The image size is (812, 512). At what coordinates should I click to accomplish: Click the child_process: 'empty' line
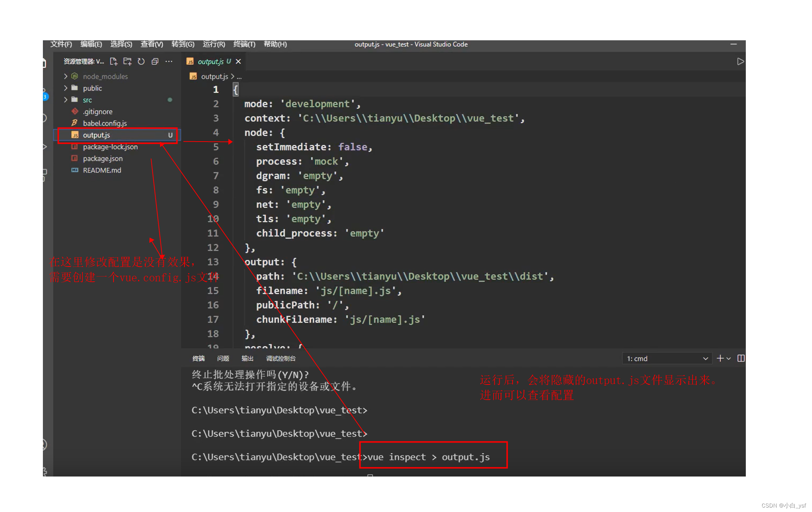coord(320,233)
